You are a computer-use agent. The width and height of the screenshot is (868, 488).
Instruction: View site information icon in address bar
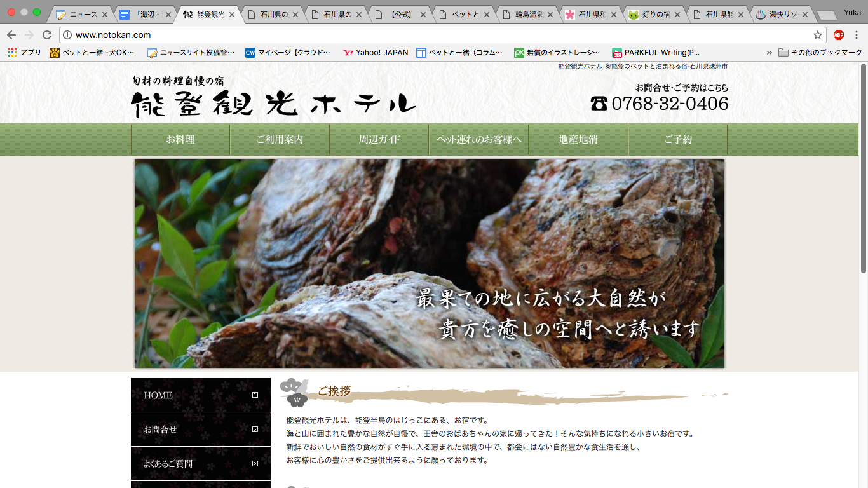[x=68, y=35]
